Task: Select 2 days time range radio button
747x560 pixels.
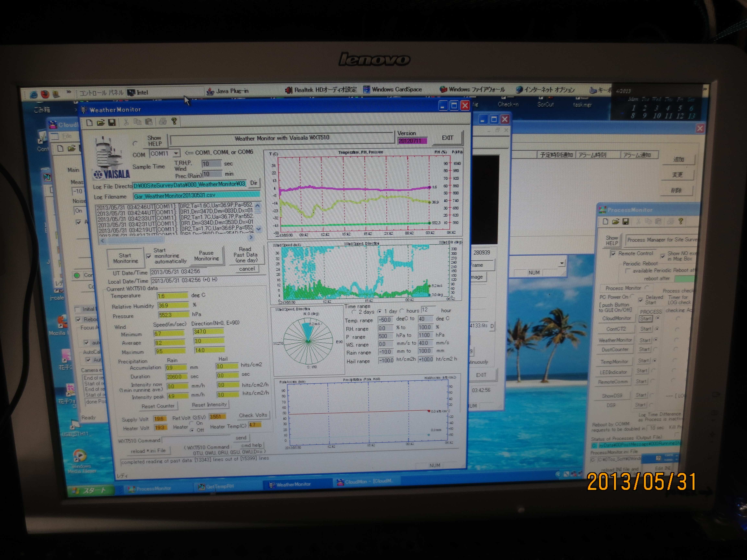Action: (x=354, y=312)
